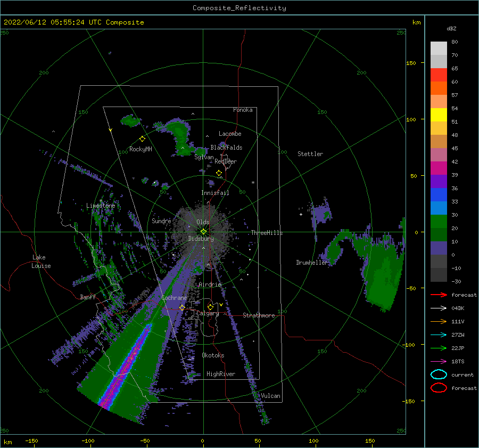Image resolution: width=479 pixels, height=448 pixels.
Task: Select the red 60–65 dBZ swatch
Action: pos(439,75)
